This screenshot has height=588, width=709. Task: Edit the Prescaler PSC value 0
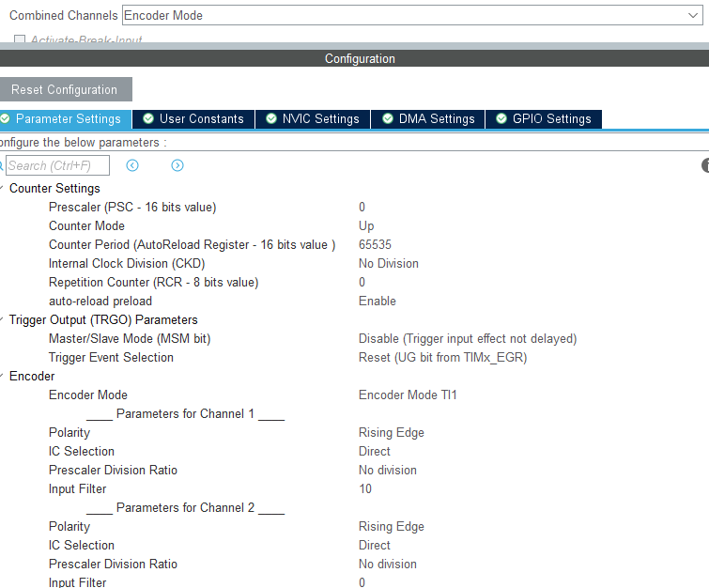point(362,208)
